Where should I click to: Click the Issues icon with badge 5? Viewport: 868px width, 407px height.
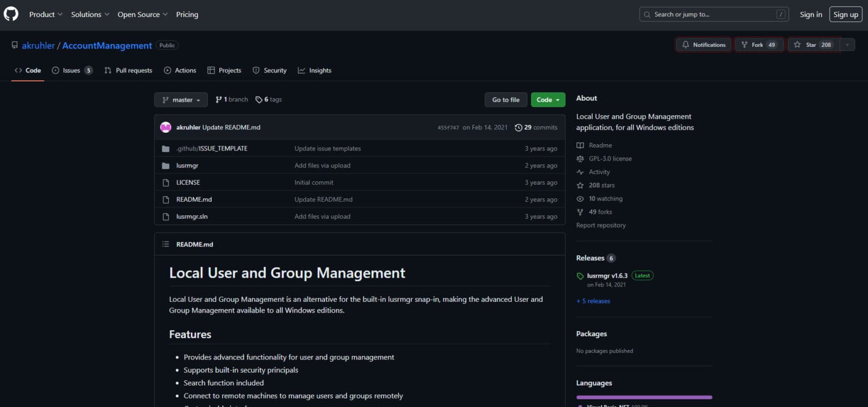click(55, 70)
